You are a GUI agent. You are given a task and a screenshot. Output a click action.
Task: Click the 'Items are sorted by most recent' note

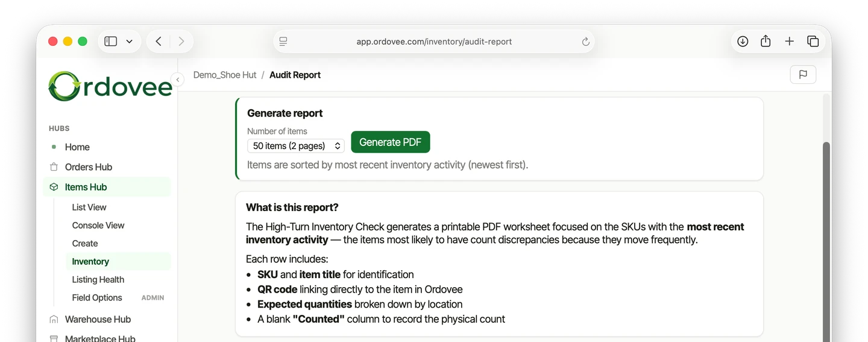coord(388,165)
